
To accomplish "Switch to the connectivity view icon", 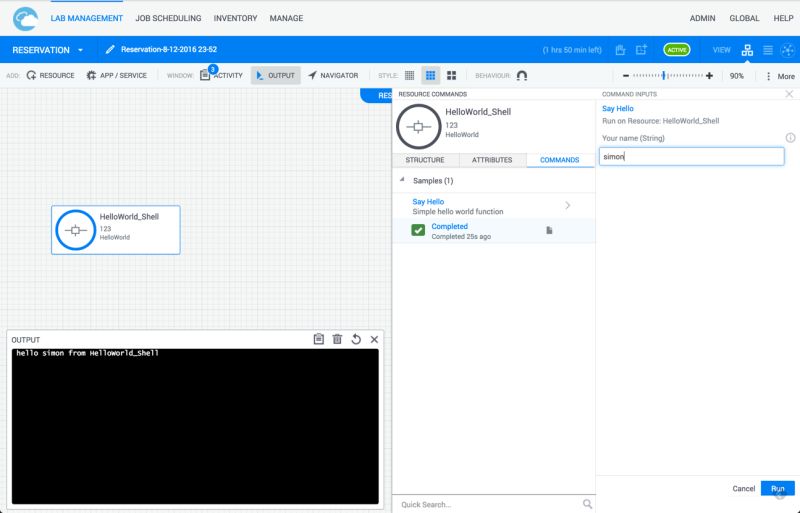I will pos(788,50).
